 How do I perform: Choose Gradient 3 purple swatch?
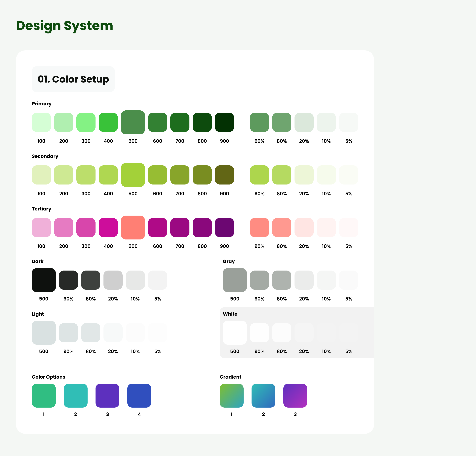(295, 396)
